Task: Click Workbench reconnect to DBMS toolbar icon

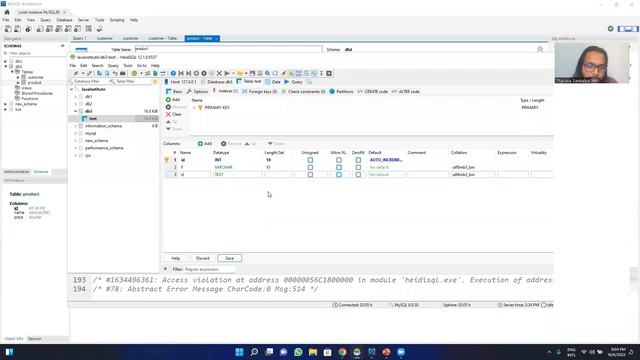Action: (99, 29)
